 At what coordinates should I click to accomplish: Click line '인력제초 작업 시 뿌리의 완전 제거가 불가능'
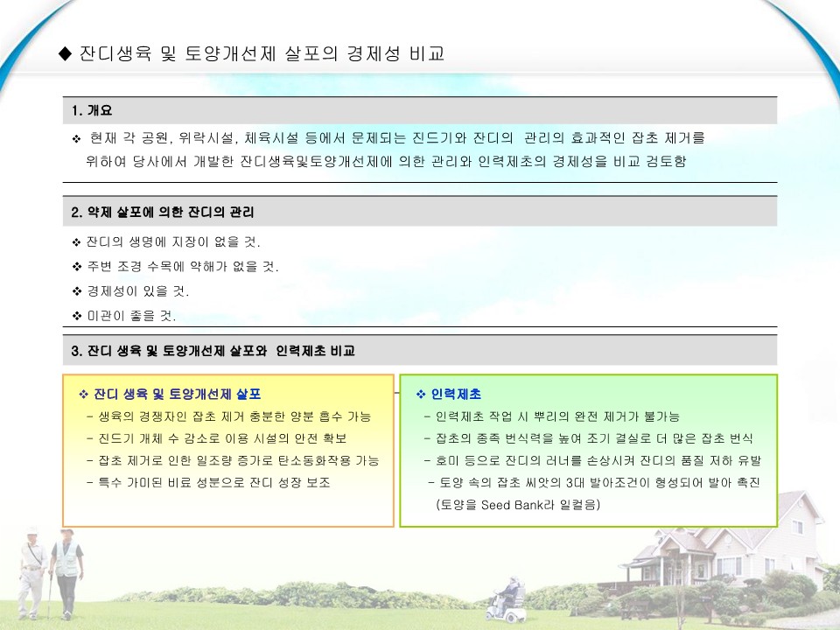point(557,416)
